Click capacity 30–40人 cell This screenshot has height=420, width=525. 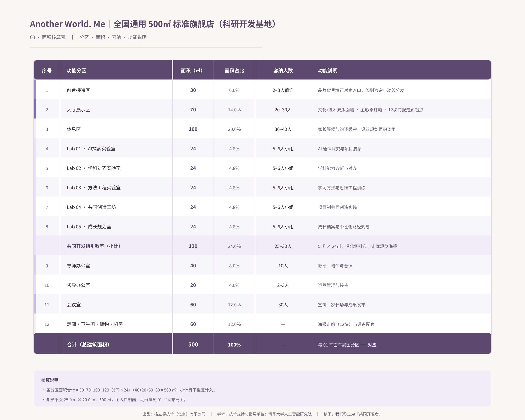[x=283, y=129]
